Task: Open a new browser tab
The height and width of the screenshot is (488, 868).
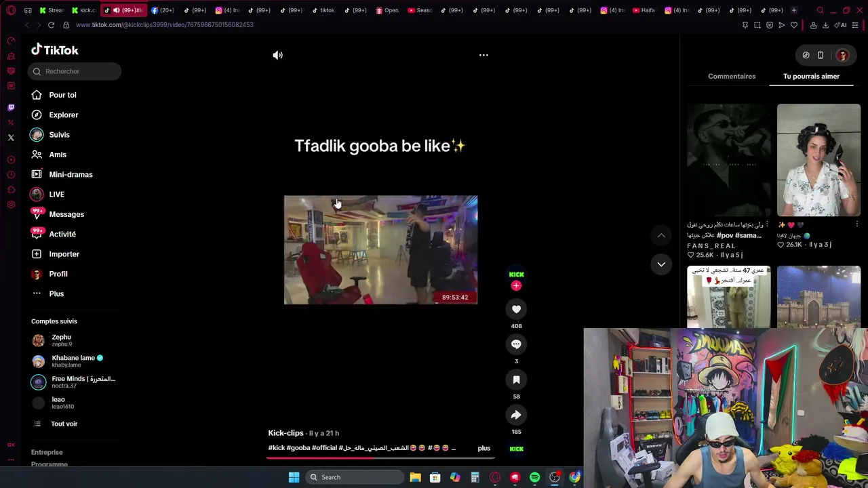Action: (794, 10)
